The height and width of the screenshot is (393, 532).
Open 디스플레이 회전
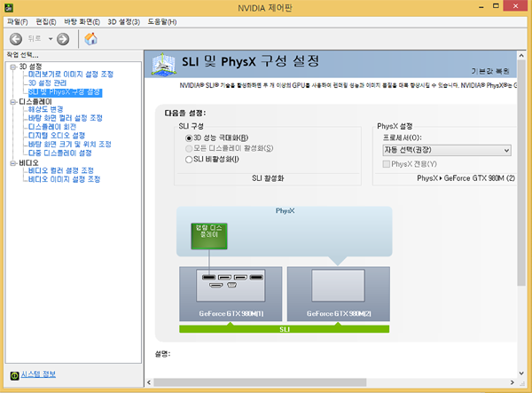(52, 127)
